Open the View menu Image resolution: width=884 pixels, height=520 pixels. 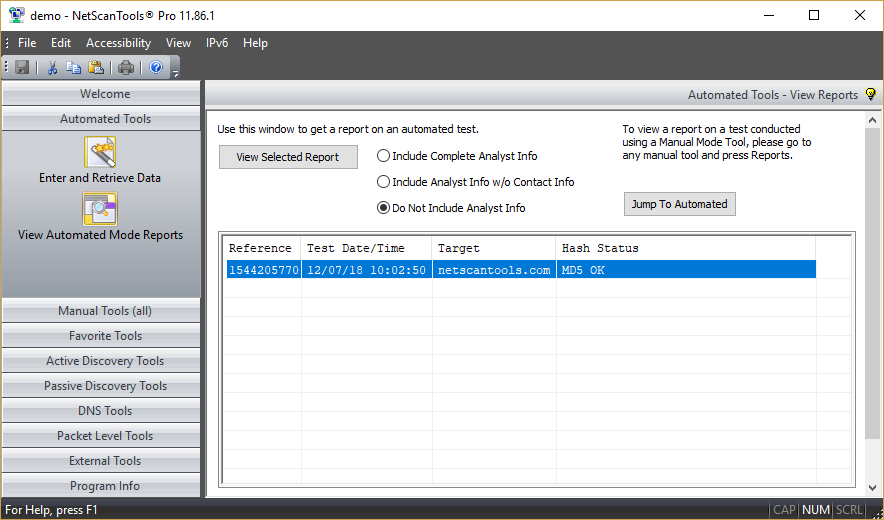178,43
